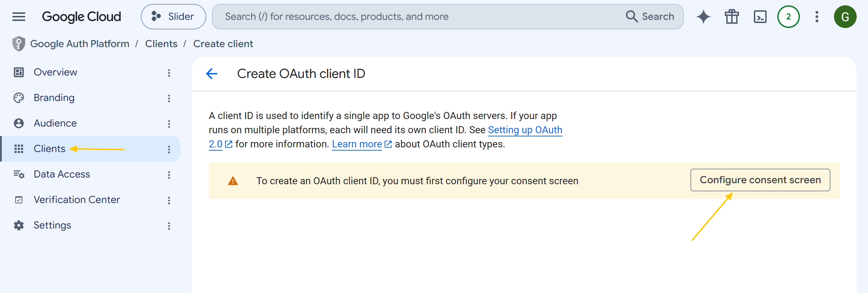Image resolution: width=868 pixels, height=293 pixels.
Task: Open the Overview sidebar item
Action: coord(90,72)
